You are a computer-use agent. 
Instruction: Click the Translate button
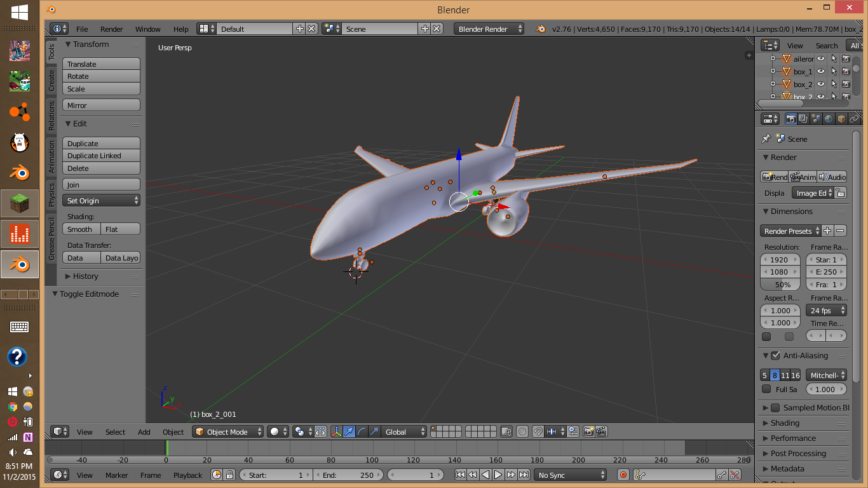pyautogui.click(x=101, y=64)
